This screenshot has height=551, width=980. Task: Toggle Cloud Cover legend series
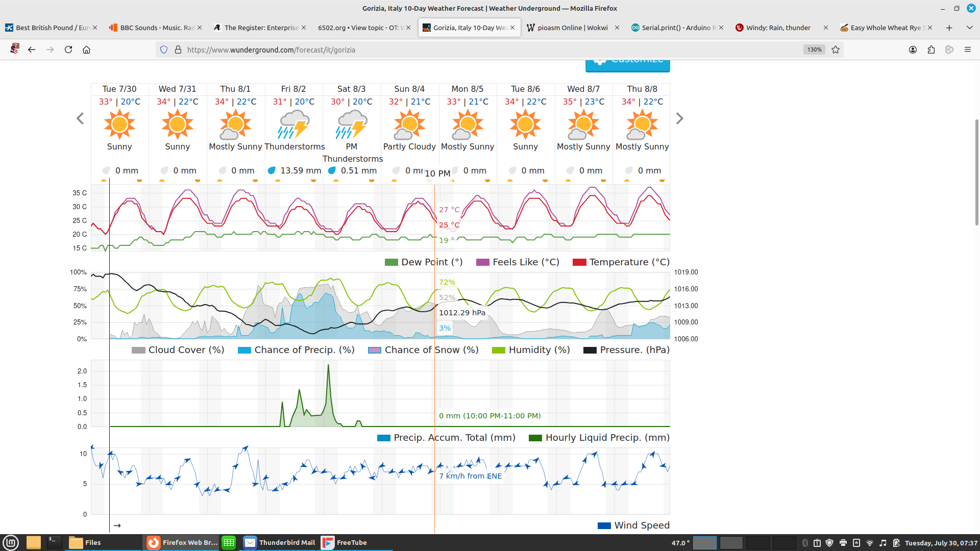178,350
